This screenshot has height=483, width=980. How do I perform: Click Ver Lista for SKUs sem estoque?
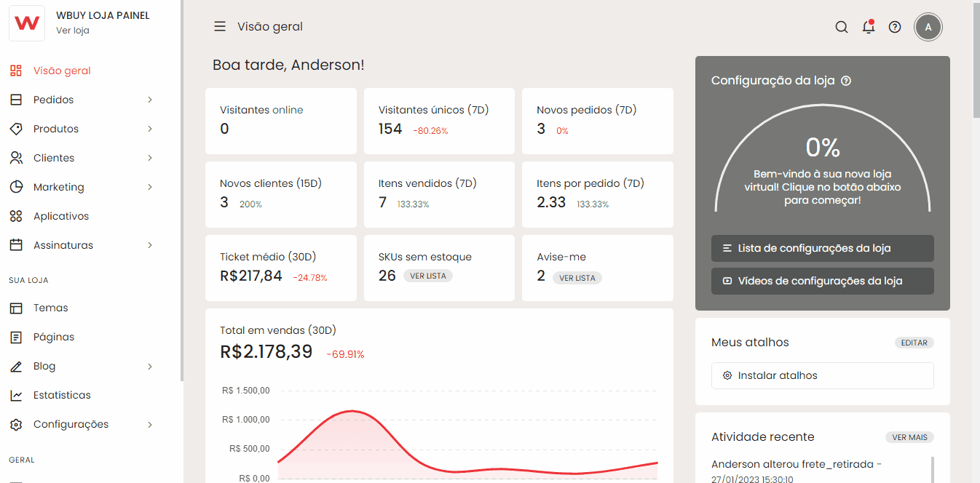pos(428,276)
